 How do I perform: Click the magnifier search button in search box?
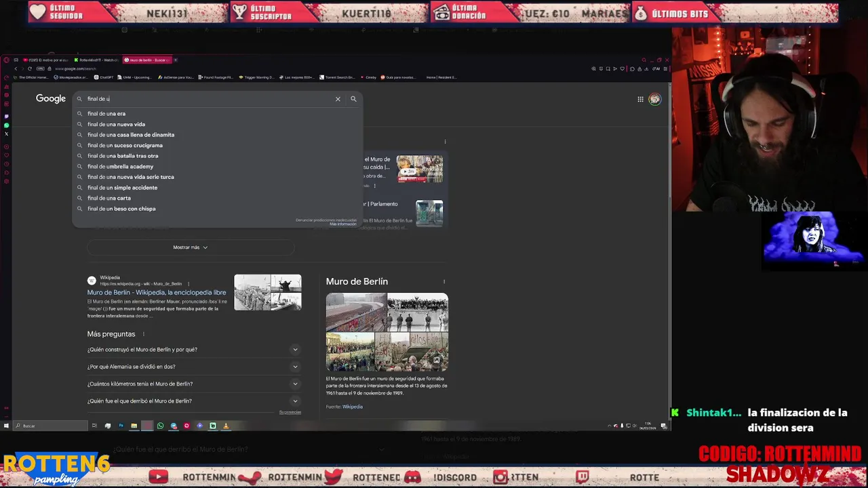coord(353,99)
